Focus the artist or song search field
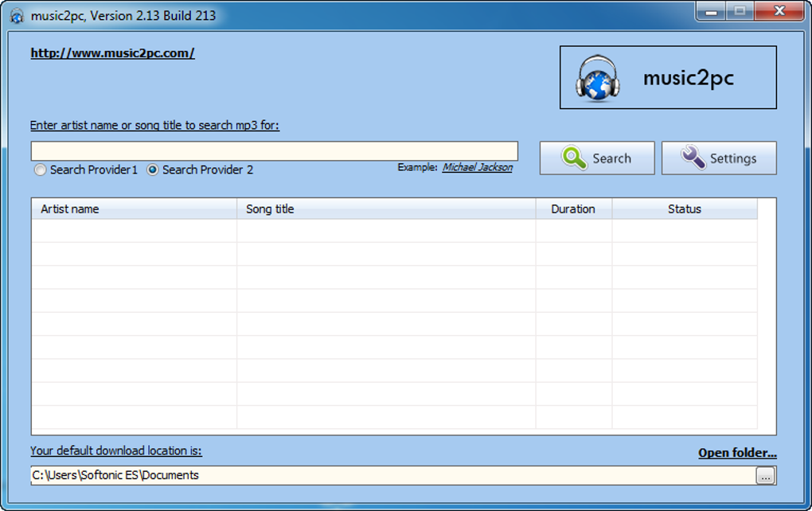The width and height of the screenshot is (812, 511). pos(275,151)
